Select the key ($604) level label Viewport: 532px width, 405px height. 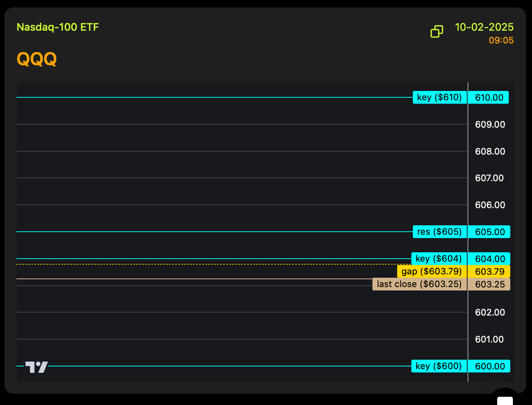click(439, 259)
